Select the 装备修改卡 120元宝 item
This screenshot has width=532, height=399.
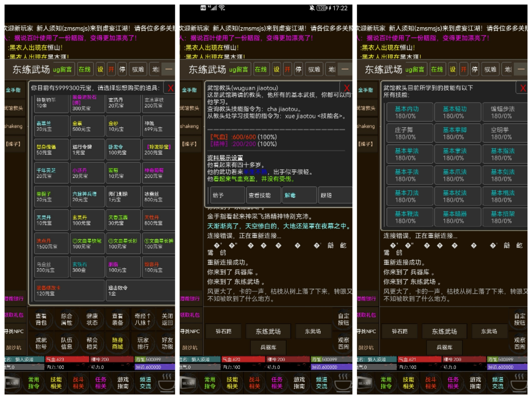coord(69,290)
